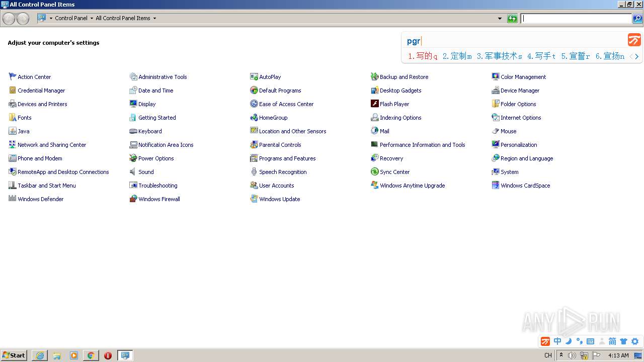Image resolution: width=644 pixels, height=362 pixels.
Task: Open Region and Language link
Action: click(x=527, y=158)
